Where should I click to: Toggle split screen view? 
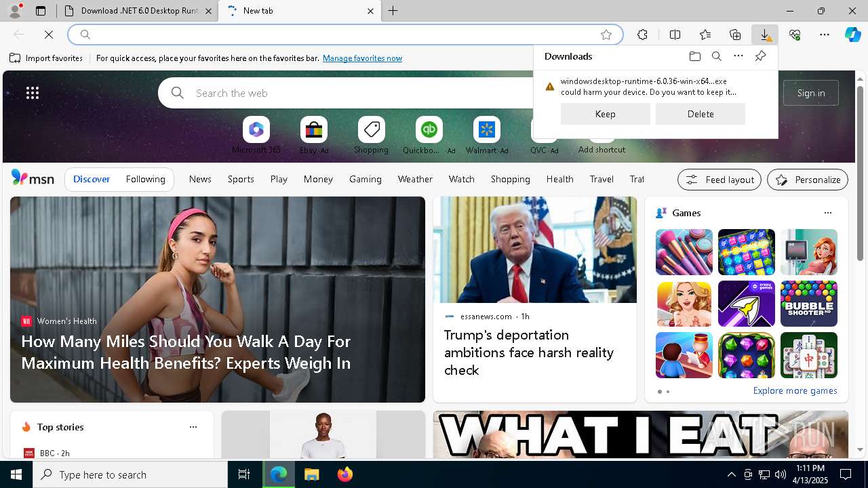coord(675,35)
